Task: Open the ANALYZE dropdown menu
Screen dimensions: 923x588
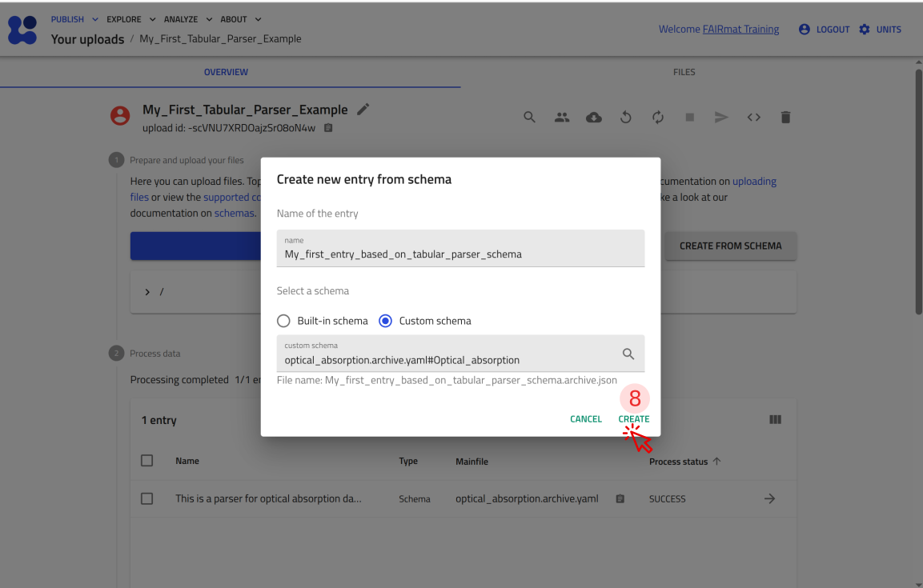Action: [x=188, y=19]
